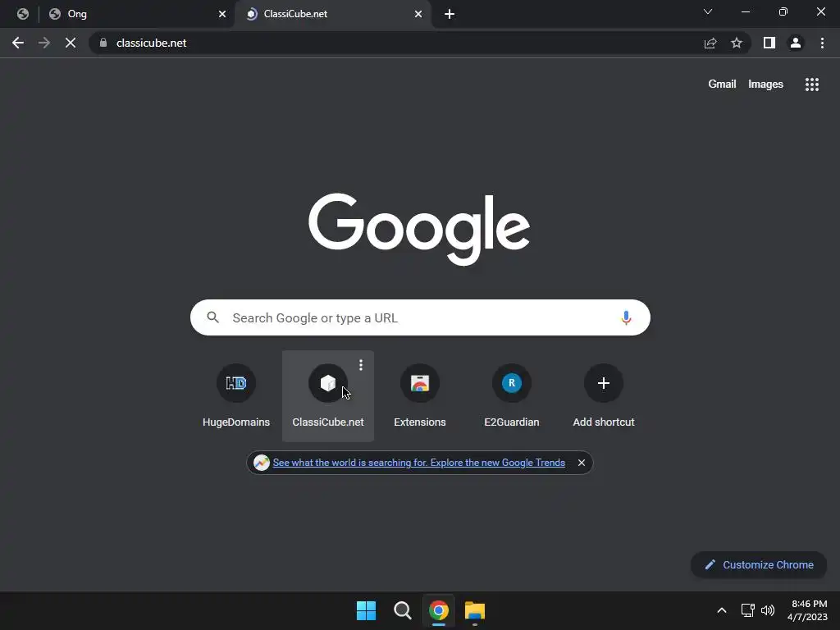The image size is (840, 630).
Task: Stop loading the classicube.net page
Action: 71,43
